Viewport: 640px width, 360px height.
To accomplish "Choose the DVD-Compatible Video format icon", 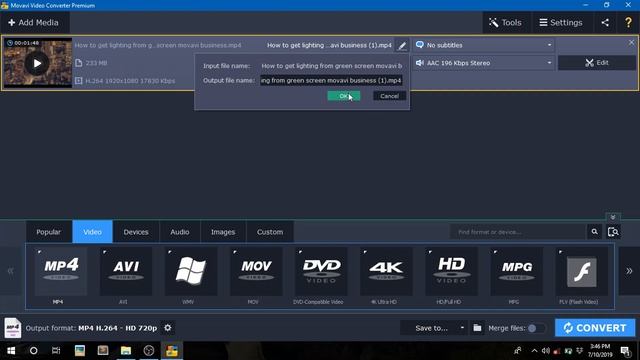I will coord(321,271).
